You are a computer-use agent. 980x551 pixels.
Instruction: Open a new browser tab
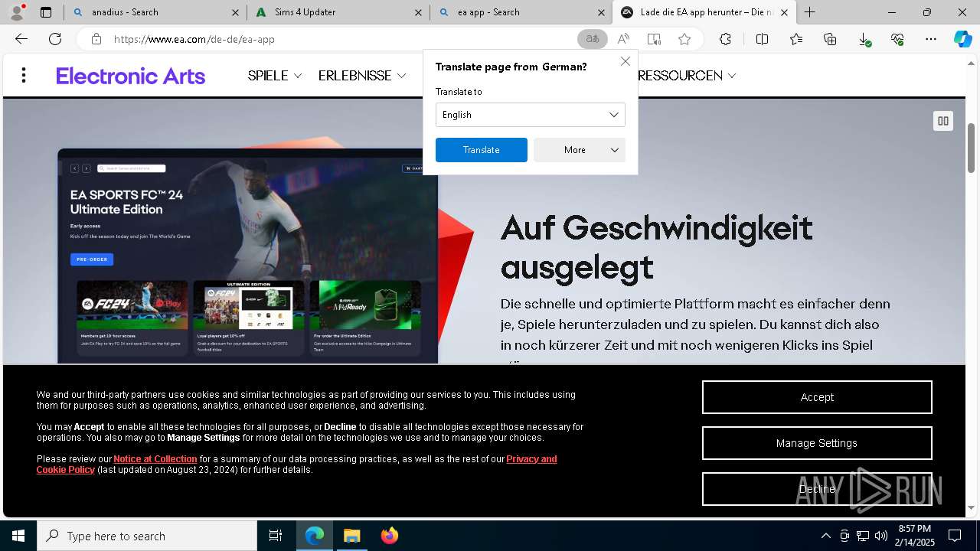coord(809,12)
